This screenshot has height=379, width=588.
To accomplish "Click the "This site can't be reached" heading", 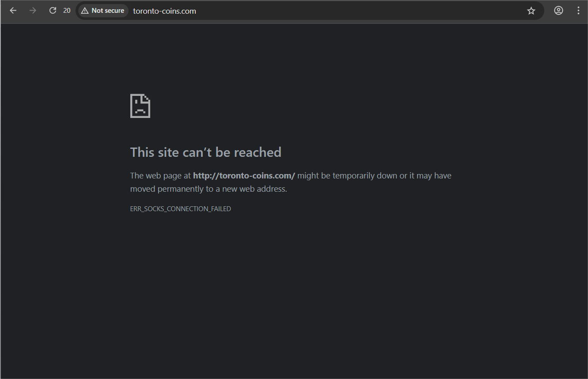I will tap(205, 152).
